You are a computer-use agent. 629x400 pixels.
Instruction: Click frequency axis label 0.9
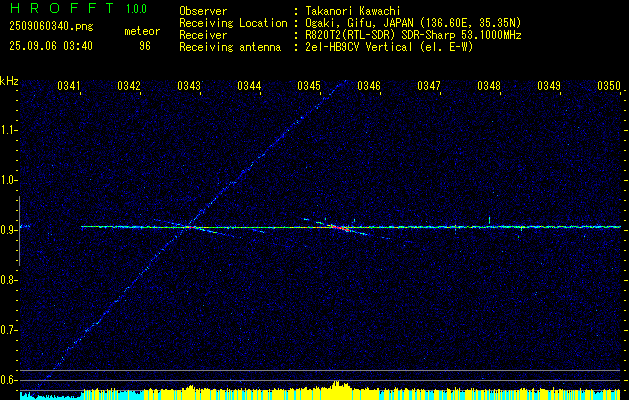point(8,230)
